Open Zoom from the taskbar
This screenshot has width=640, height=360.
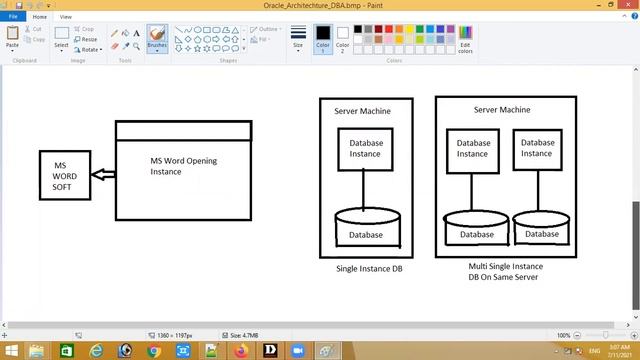point(298,351)
